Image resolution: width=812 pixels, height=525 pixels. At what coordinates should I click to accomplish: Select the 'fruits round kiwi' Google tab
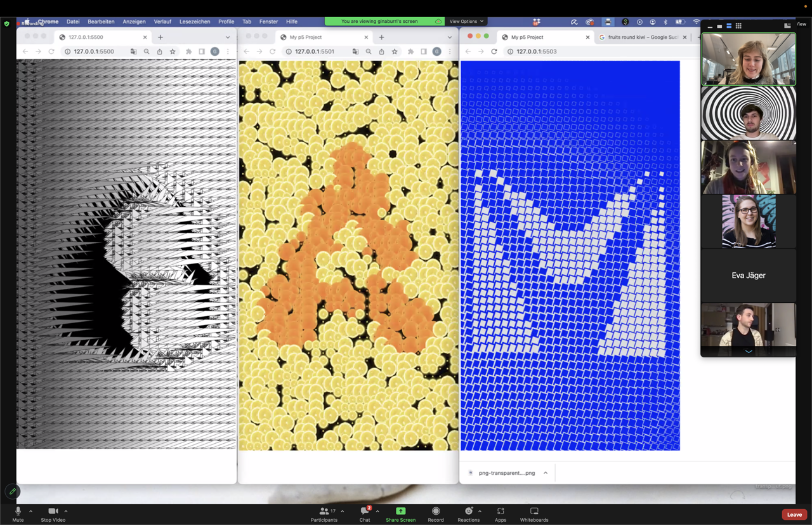[642, 37]
